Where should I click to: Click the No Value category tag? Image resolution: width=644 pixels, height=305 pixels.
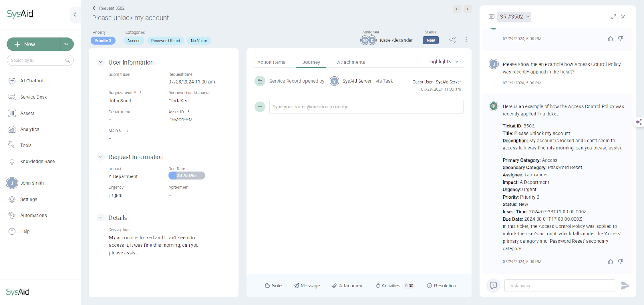(x=199, y=41)
